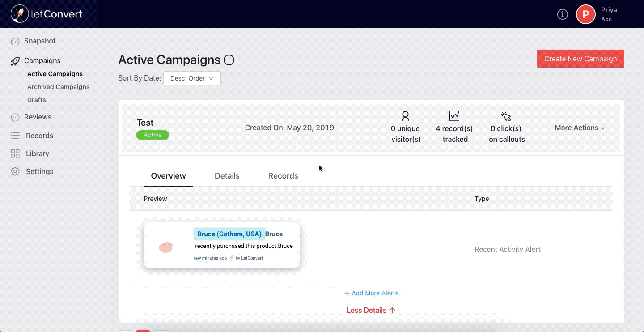Click the LetConvert rocket logo
The image size is (644, 332).
19,14
